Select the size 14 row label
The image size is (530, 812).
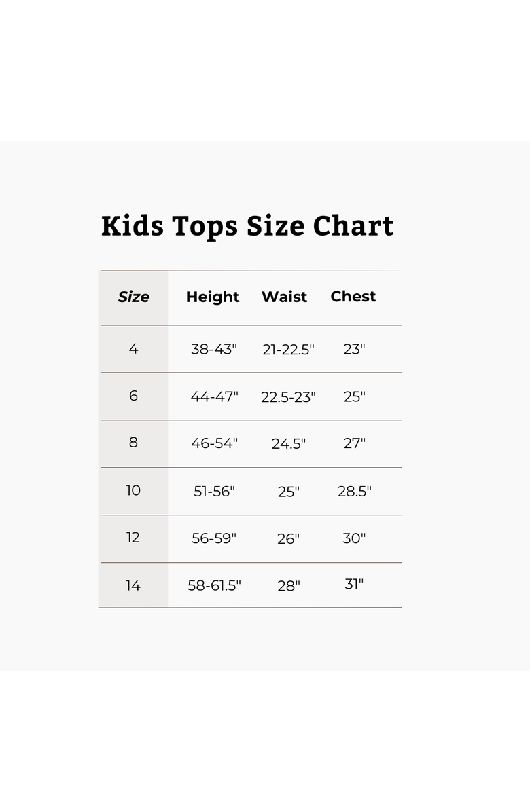tap(133, 585)
